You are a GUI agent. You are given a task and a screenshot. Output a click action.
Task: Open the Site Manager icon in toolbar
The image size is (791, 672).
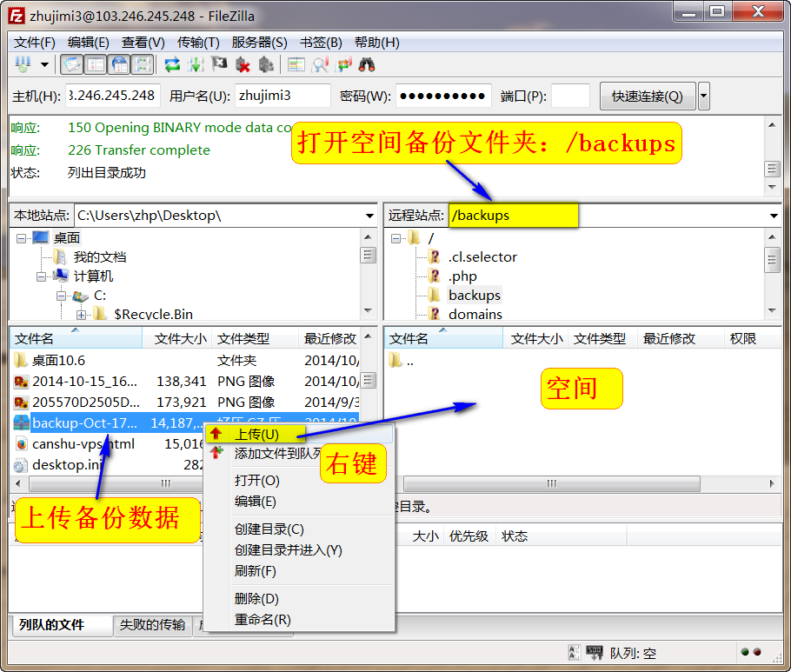click(x=23, y=64)
